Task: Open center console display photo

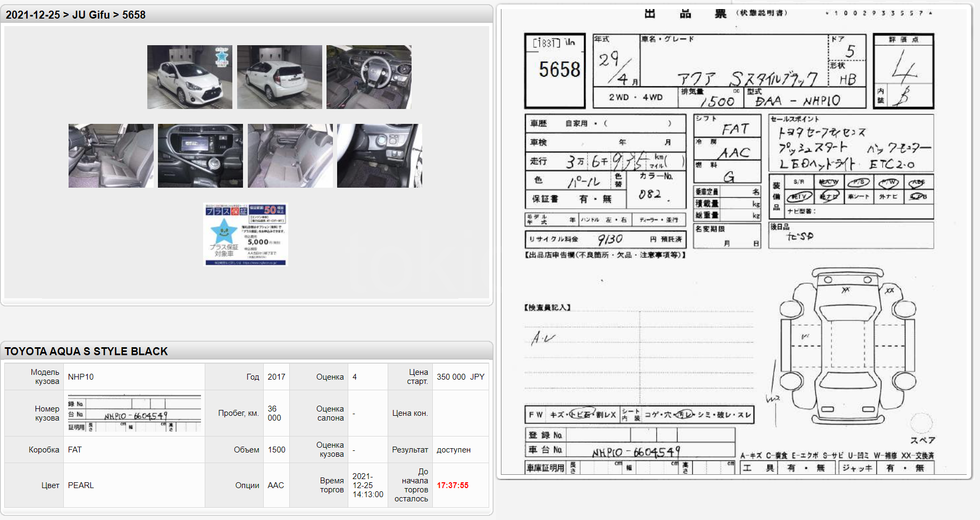Action: [x=200, y=156]
